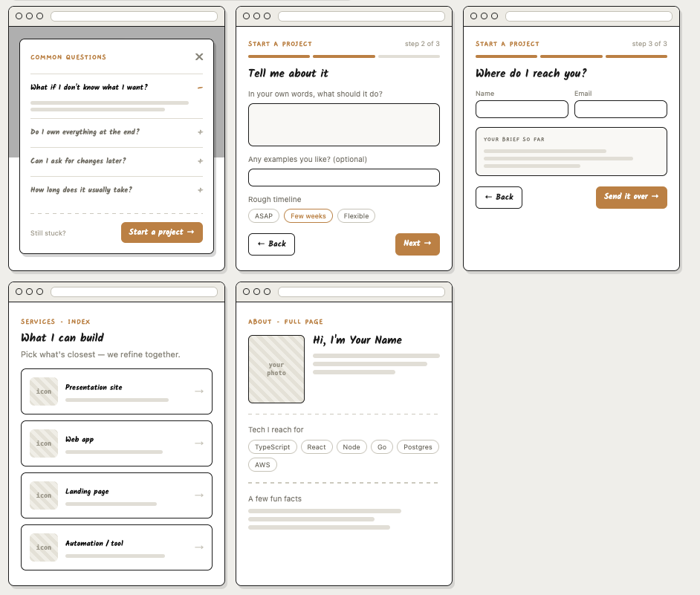The height and width of the screenshot is (595, 700).
Task: Go Back from step 2 of 3
Action: click(x=271, y=244)
